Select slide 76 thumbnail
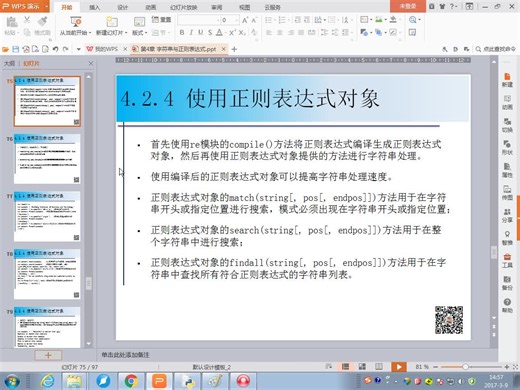 [x=47, y=159]
